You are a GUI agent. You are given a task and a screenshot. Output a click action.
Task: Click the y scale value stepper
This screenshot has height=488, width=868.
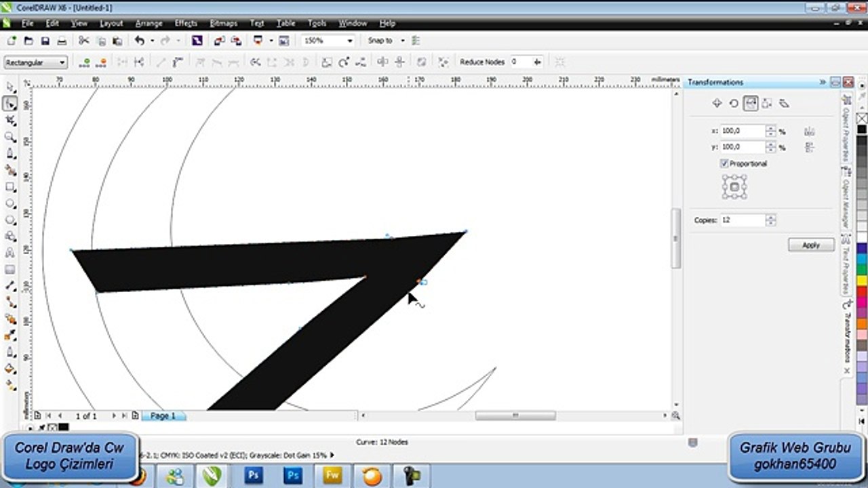tap(770, 147)
